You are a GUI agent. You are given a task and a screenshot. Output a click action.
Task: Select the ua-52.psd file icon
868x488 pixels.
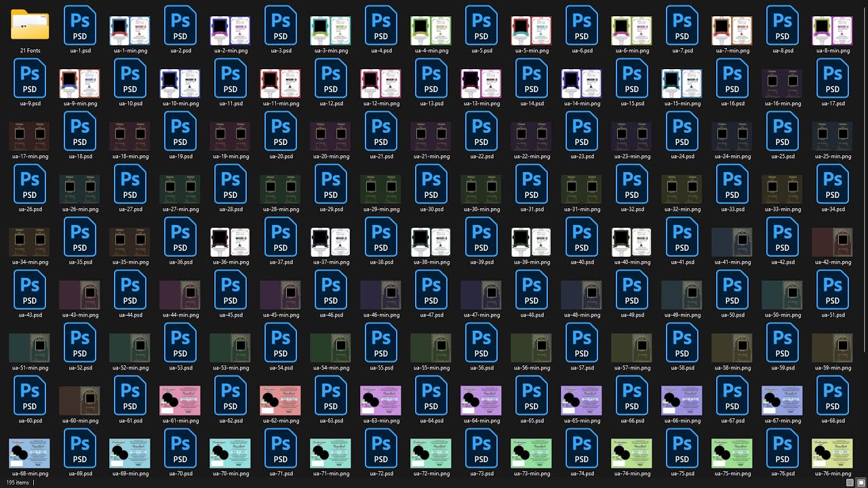pos(80,343)
